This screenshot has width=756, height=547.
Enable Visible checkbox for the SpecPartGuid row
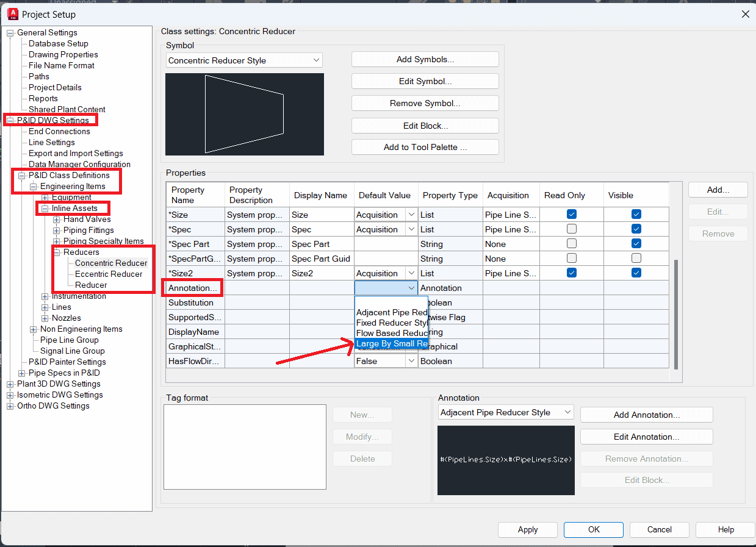coord(636,258)
